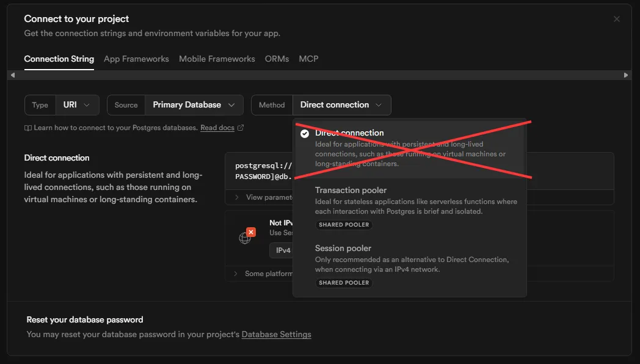The height and width of the screenshot is (364, 640).
Task: Expand the View parameters section
Action: click(263, 197)
